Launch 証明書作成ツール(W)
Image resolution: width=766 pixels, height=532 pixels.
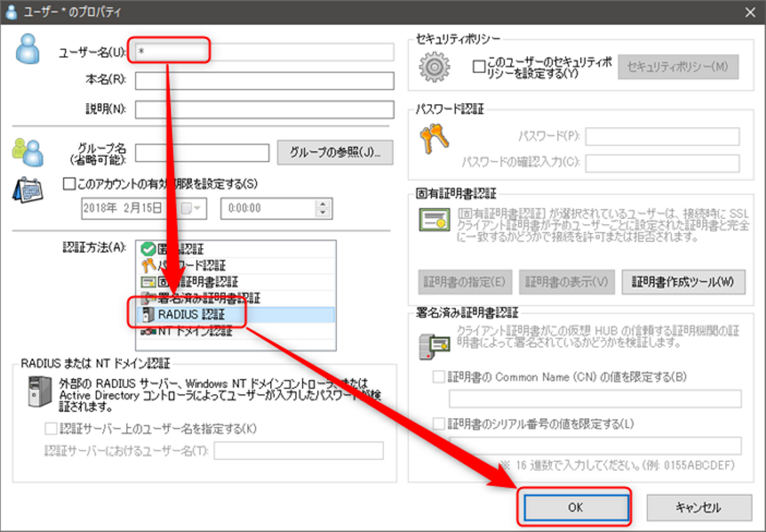(683, 282)
